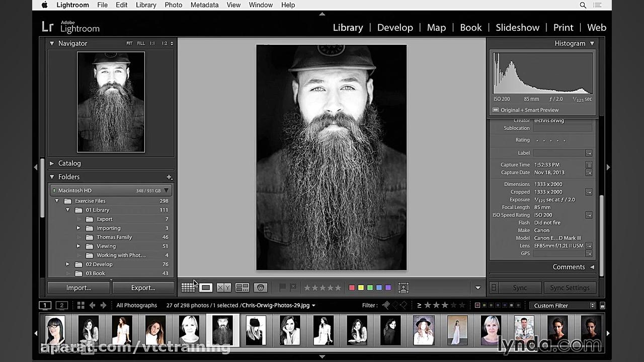Screen dimensions: 644x362
Task: Flag the photo as a pick
Action: coord(282,287)
